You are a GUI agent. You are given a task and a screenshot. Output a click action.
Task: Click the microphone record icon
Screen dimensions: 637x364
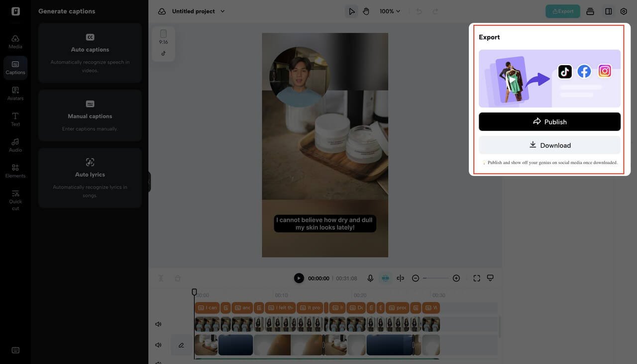(370, 278)
